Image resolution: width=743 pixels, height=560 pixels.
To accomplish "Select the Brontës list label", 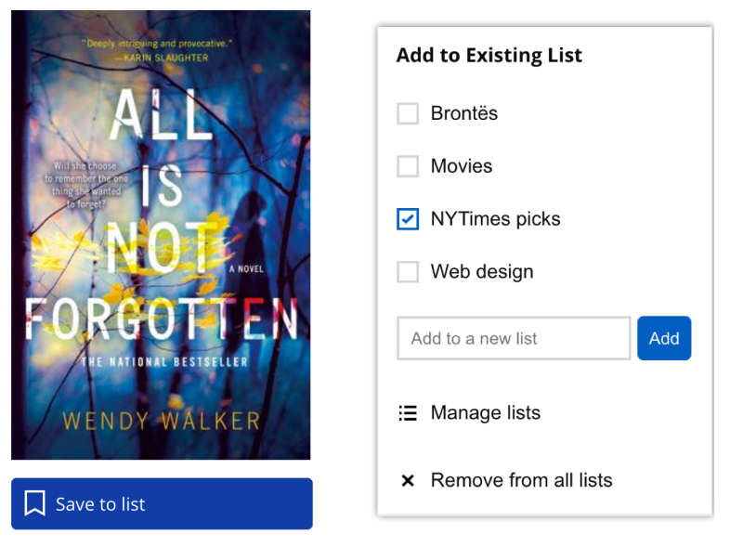I will pyautogui.click(x=464, y=112).
